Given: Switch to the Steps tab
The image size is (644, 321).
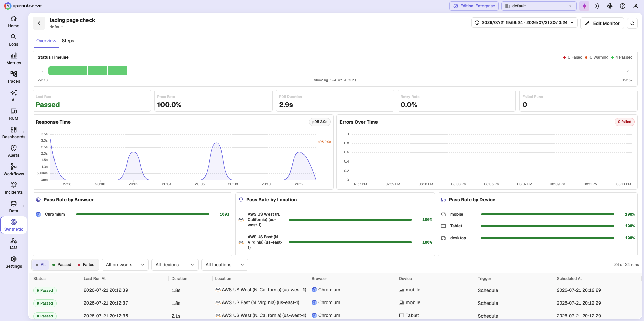Looking at the screenshot, I should 68,41.
